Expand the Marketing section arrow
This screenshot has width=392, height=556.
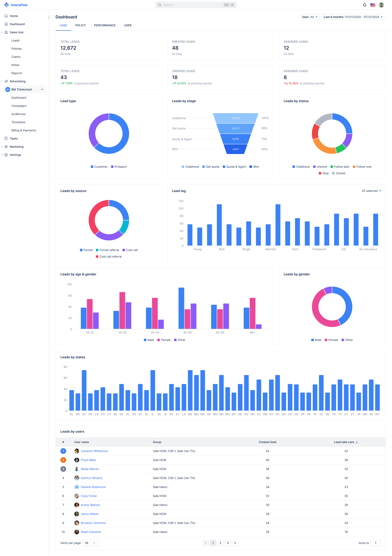pyautogui.click(x=2, y=147)
